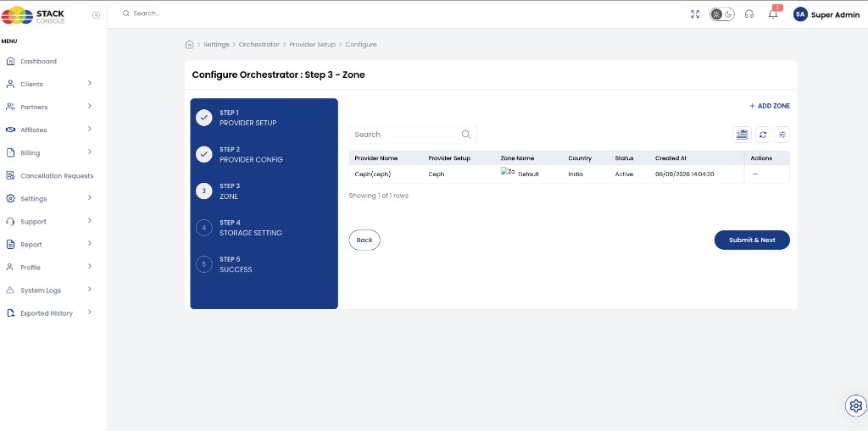
Task: Click Super Admin user name
Action: (835, 15)
